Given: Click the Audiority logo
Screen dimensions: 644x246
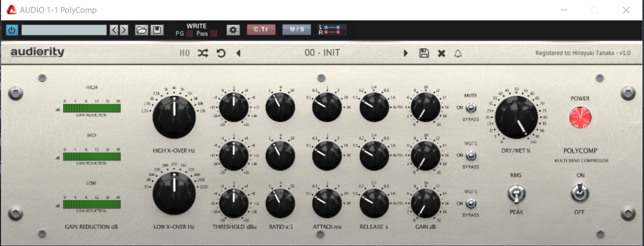Looking at the screenshot, I should [x=37, y=52].
